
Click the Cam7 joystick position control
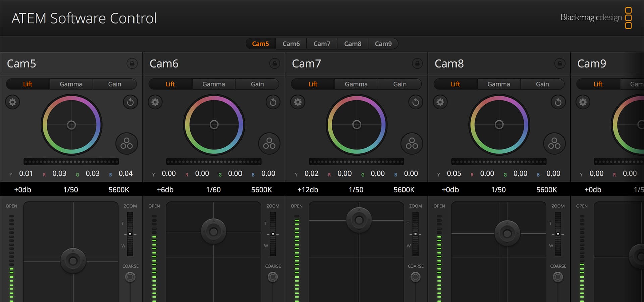(359, 220)
